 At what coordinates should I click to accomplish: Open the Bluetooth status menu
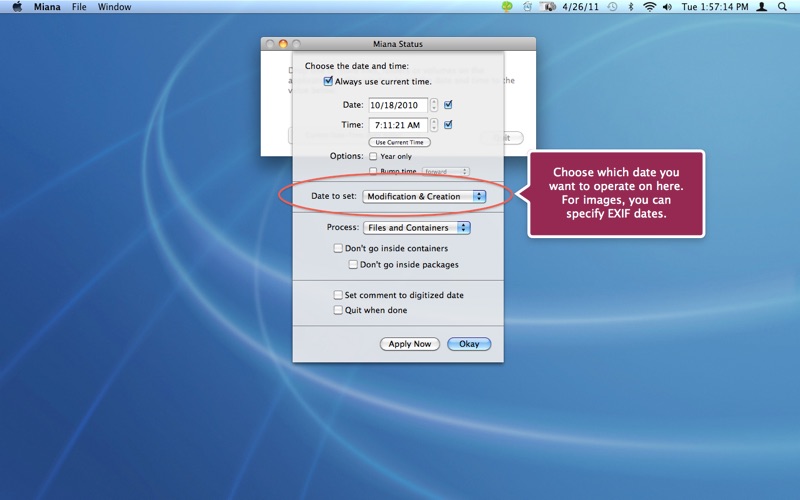tap(631, 7)
